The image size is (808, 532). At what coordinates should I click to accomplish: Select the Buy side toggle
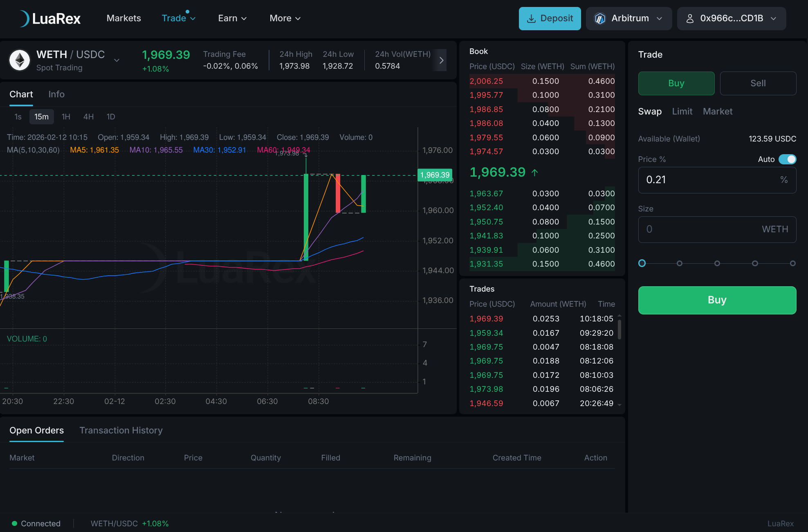(x=676, y=83)
